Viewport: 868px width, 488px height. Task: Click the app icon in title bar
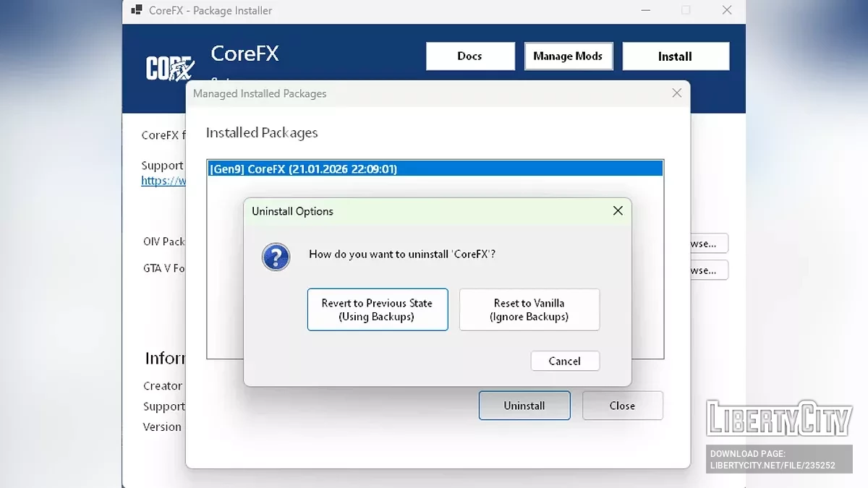point(136,10)
